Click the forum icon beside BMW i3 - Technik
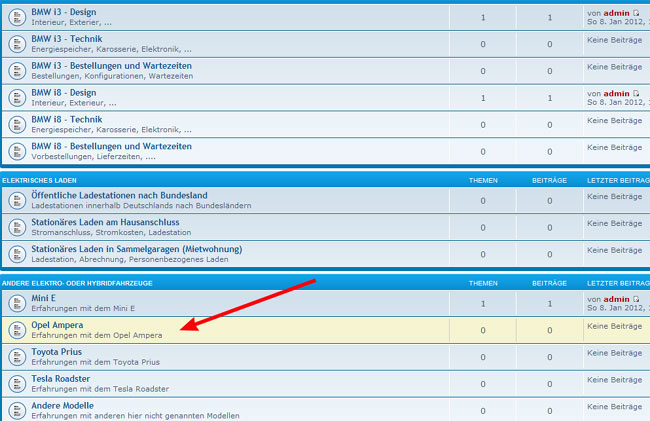Image resolution: width=650 pixels, height=421 pixels. click(x=16, y=44)
